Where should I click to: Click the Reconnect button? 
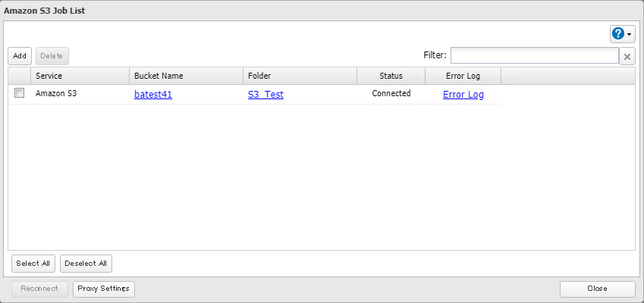(39, 289)
